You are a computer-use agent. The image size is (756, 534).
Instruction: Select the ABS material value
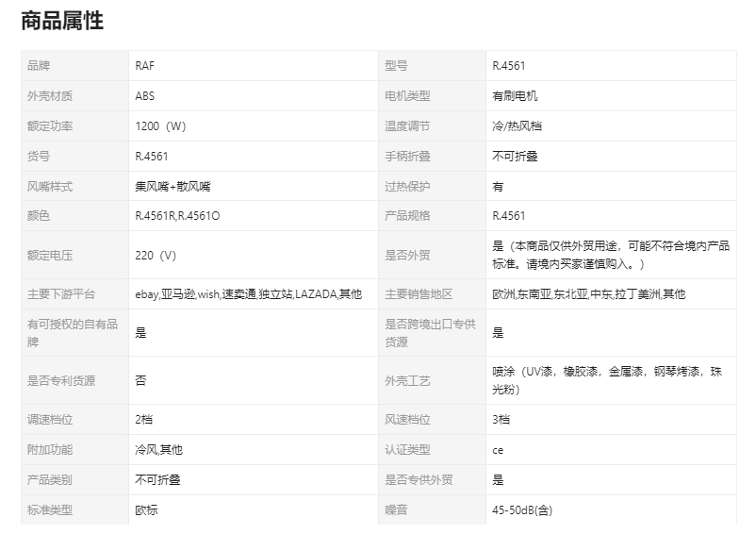click(144, 96)
